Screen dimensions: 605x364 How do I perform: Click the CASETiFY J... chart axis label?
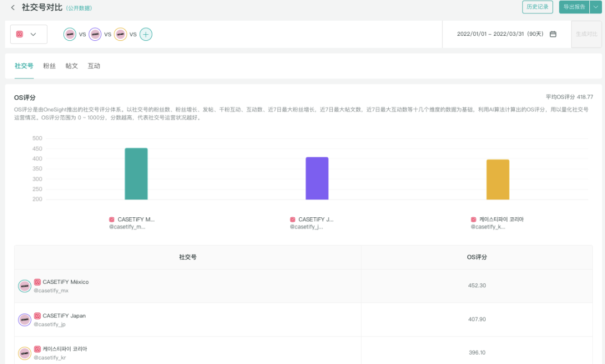[316, 220]
